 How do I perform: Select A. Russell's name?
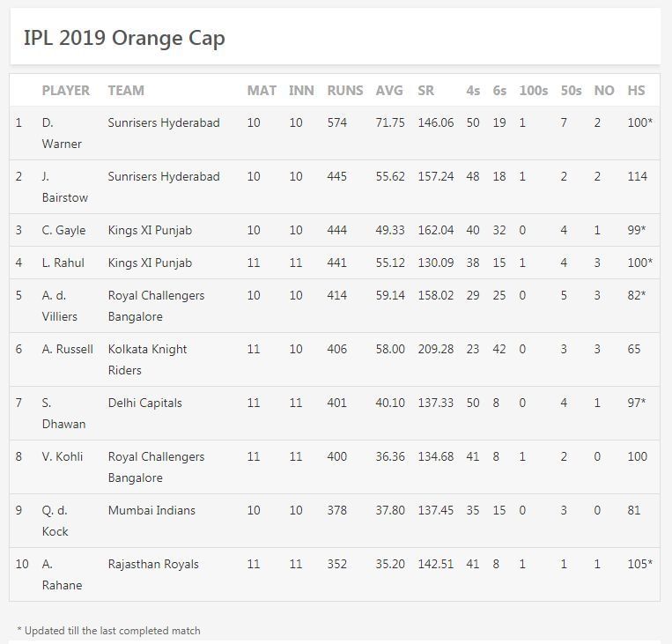click(67, 349)
